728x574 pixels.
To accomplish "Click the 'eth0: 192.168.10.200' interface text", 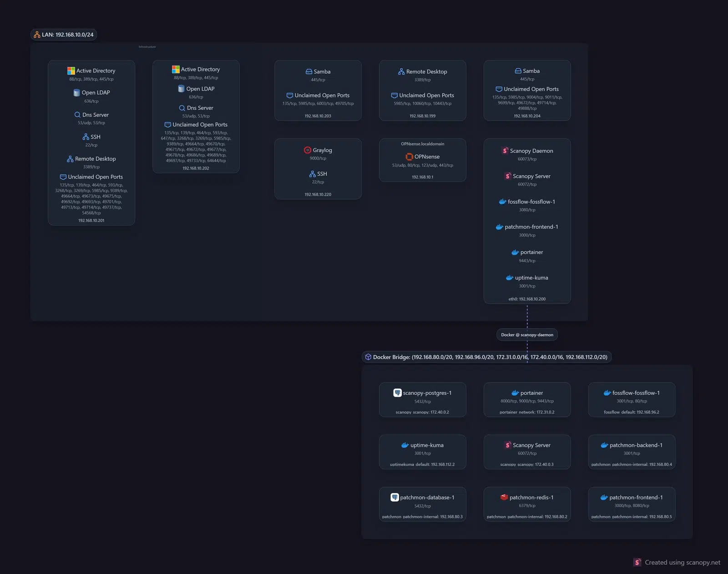I will click(x=527, y=299).
